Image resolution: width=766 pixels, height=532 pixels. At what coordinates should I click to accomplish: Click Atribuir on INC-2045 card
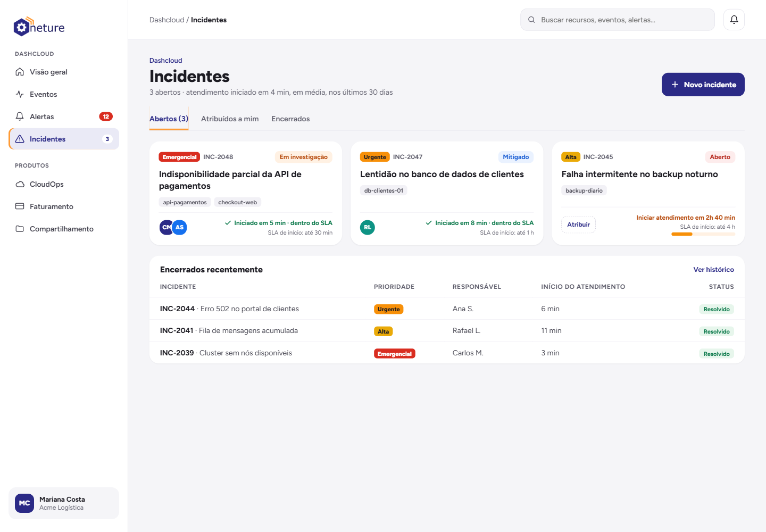[578, 225]
